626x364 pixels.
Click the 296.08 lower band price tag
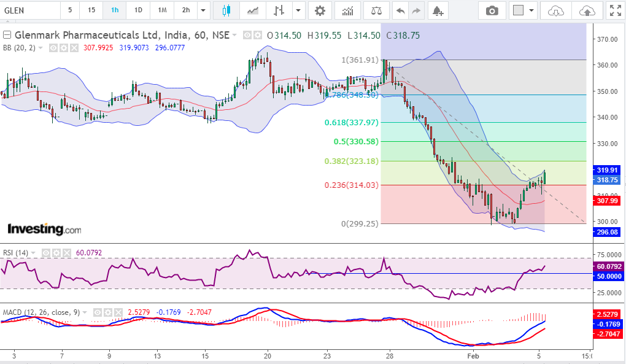point(607,232)
